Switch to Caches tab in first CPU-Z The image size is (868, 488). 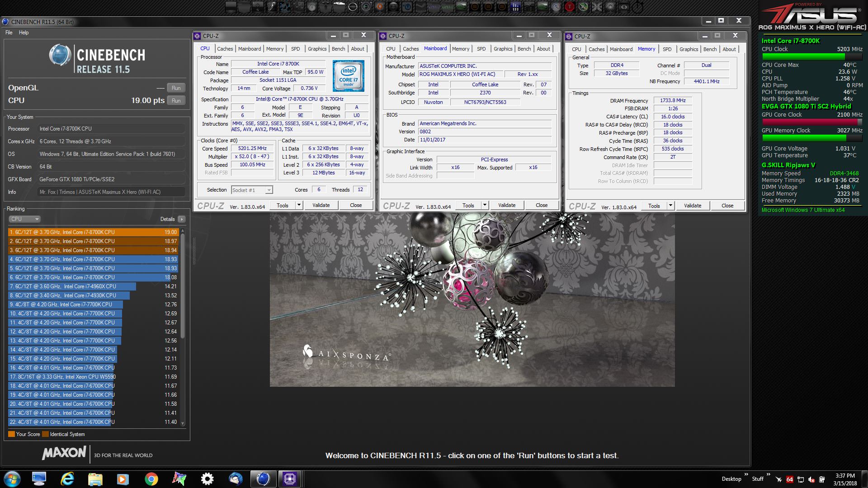click(225, 49)
